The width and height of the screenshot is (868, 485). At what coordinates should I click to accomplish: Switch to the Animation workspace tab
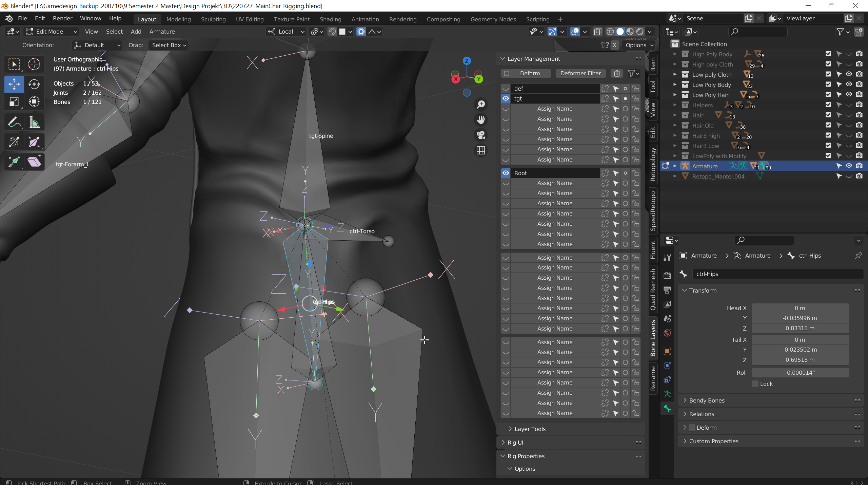(364, 18)
